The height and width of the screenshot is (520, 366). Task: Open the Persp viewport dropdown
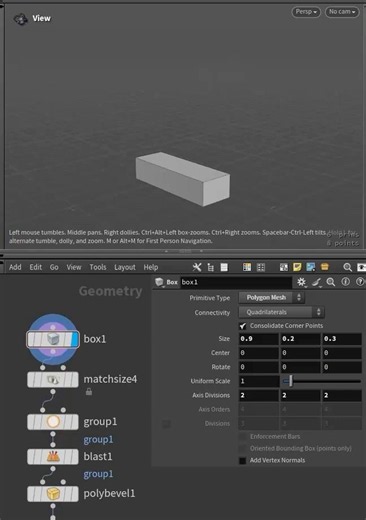[306, 12]
